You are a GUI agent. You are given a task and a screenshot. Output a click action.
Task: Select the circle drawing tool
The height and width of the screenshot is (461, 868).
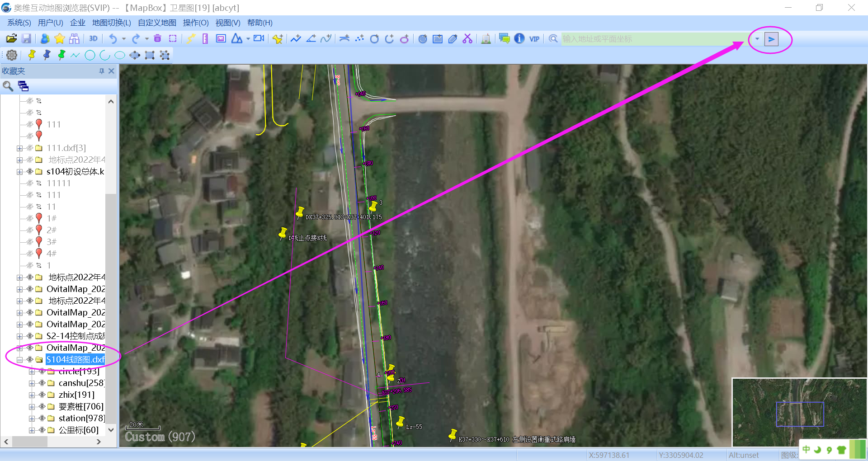tap(90, 55)
